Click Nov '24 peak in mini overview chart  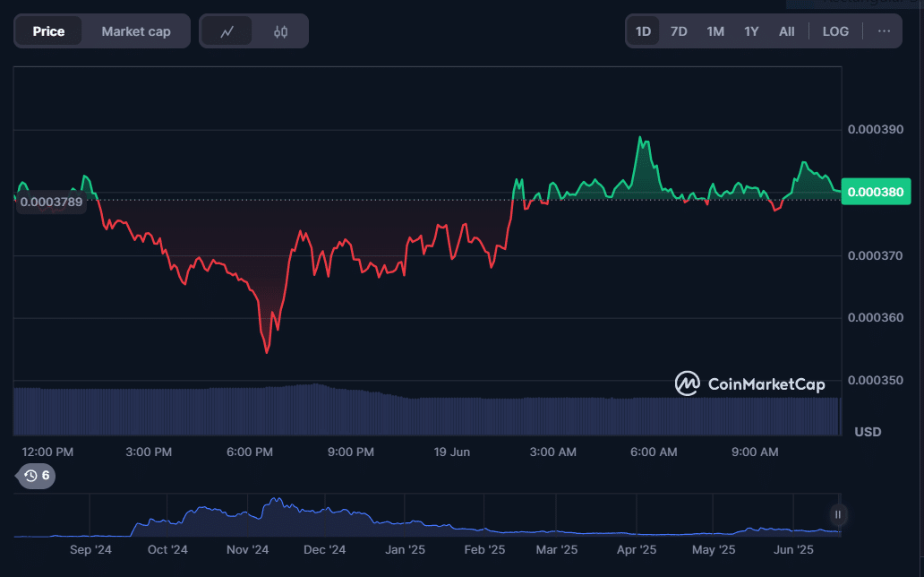[x=275, y=500]
